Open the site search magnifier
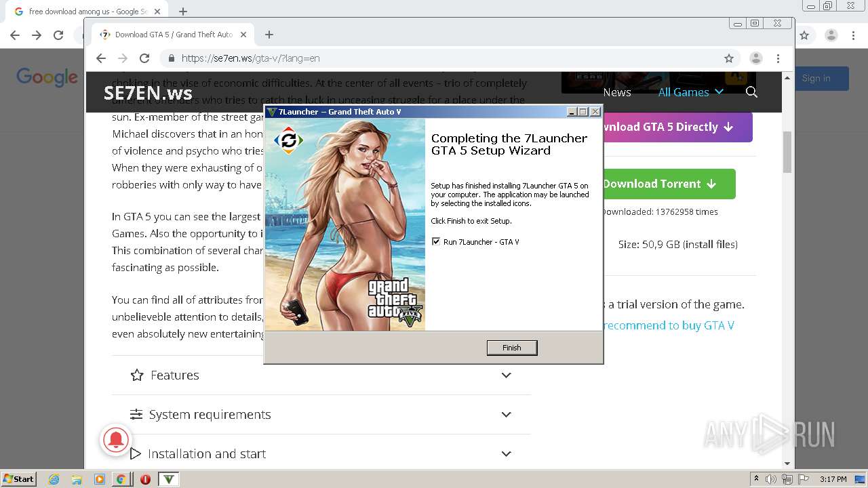The image size is (868, 488). (751, 92)
